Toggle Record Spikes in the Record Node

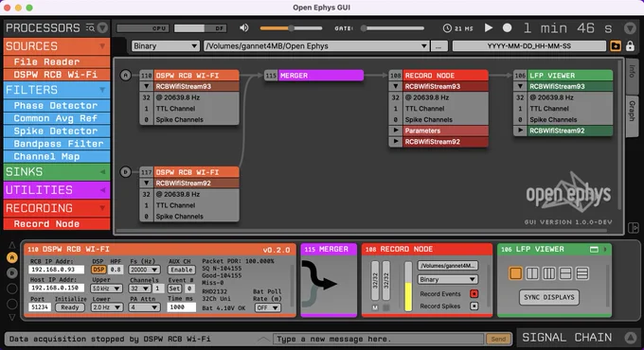tap(474, 306)
